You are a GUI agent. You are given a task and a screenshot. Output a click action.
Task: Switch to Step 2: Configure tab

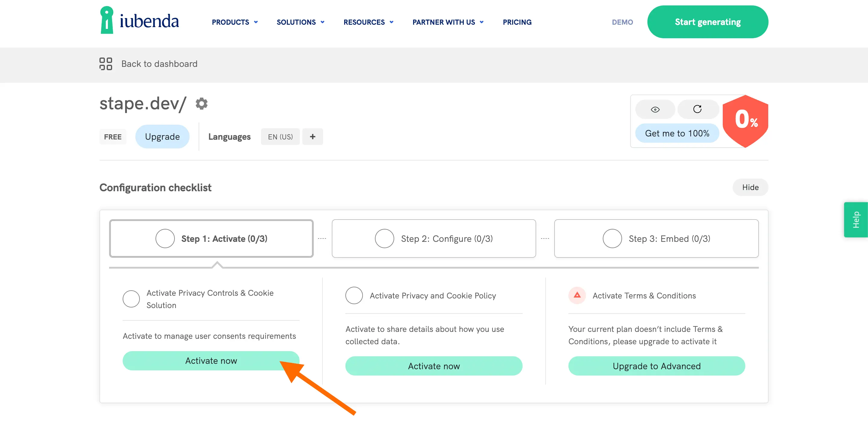coord(434,239)
